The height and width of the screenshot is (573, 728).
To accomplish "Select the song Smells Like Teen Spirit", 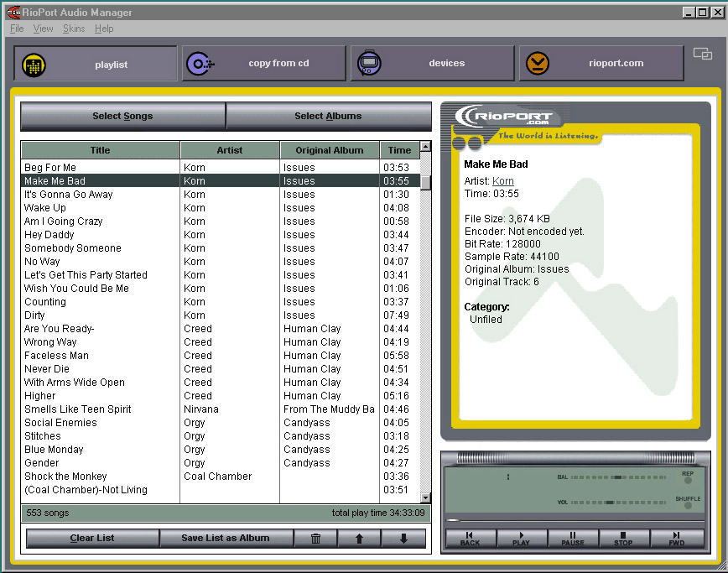I will 221,409.
